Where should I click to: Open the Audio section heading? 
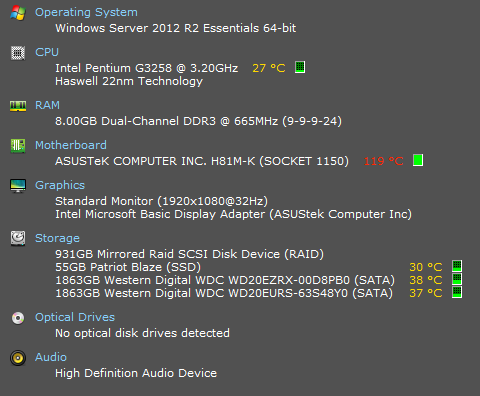[51, 357]
